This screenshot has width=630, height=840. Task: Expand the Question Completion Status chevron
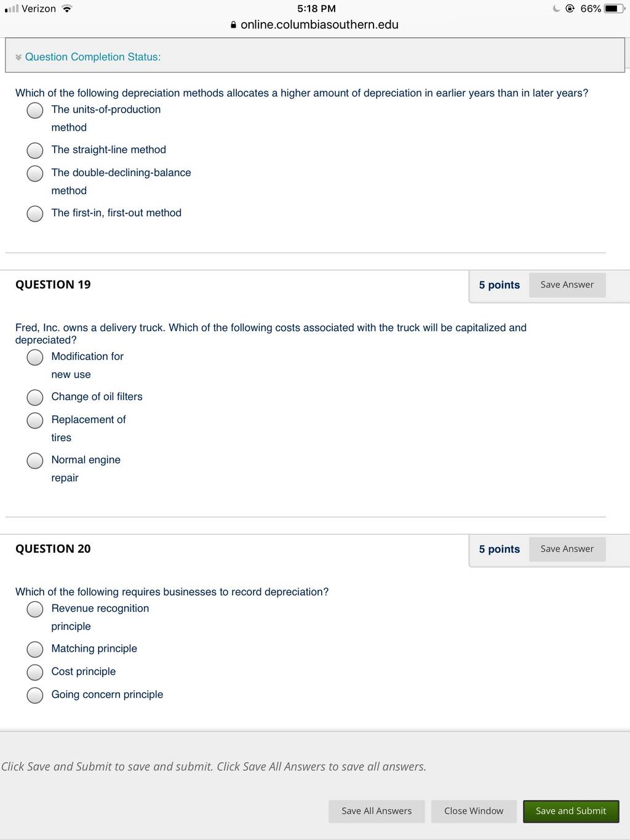pos(18,57)
